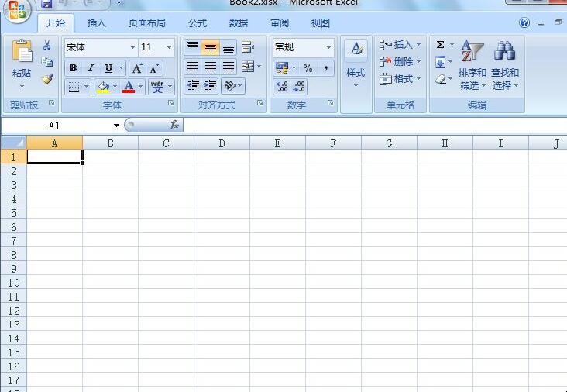This screenshot has width=567, height=392.
Task: Toggle Bold formatting
Action: click(73, 68)
